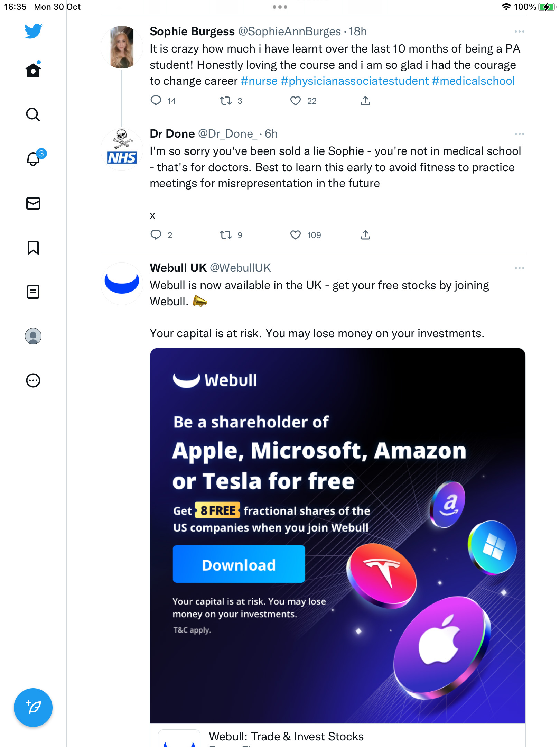
Task: Open Sophie Burgess's profile picture
Action: [x=122, y=47]
